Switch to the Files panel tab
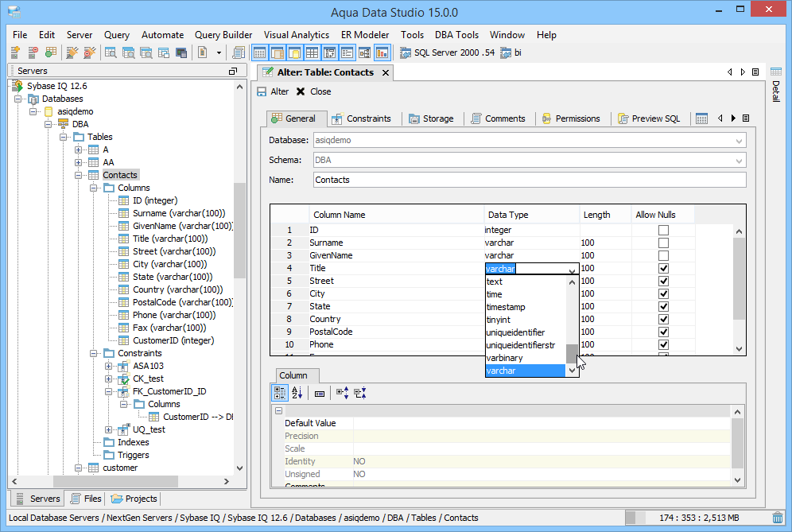792x532 pixels. pyautogui.click(x=86, y=499)
